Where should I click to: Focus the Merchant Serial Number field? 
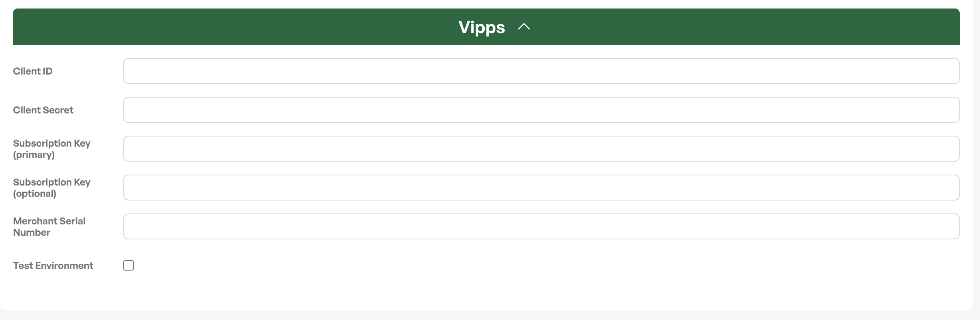coord(541,226)
